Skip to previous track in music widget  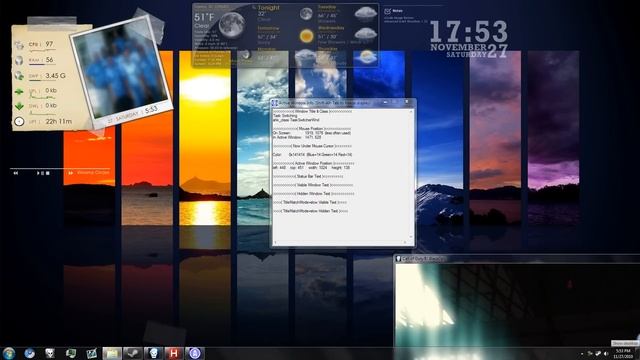pyautogui.click(x=16, y=173)
